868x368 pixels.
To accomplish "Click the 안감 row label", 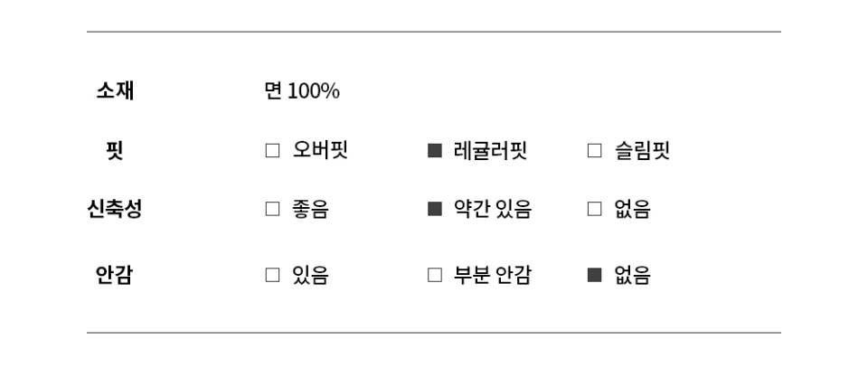I will pyautogui.click(x=115, y=276).
